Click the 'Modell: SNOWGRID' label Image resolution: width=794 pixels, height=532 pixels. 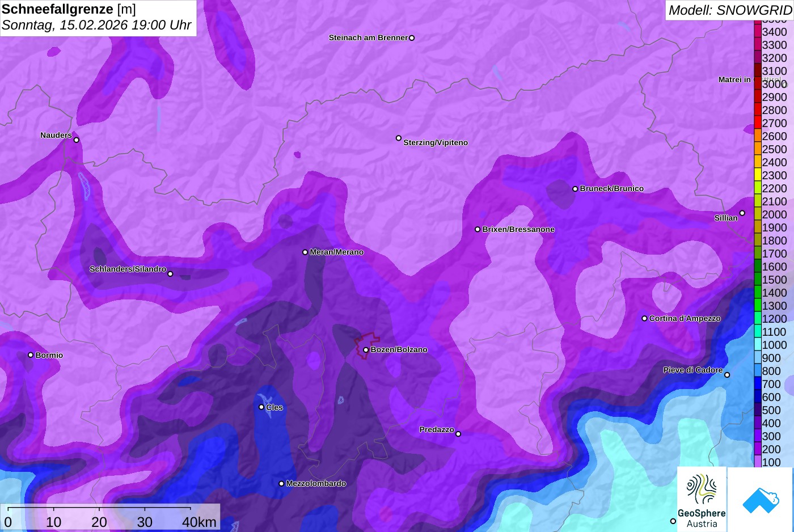pyautogui.click(x=730, y=10)
